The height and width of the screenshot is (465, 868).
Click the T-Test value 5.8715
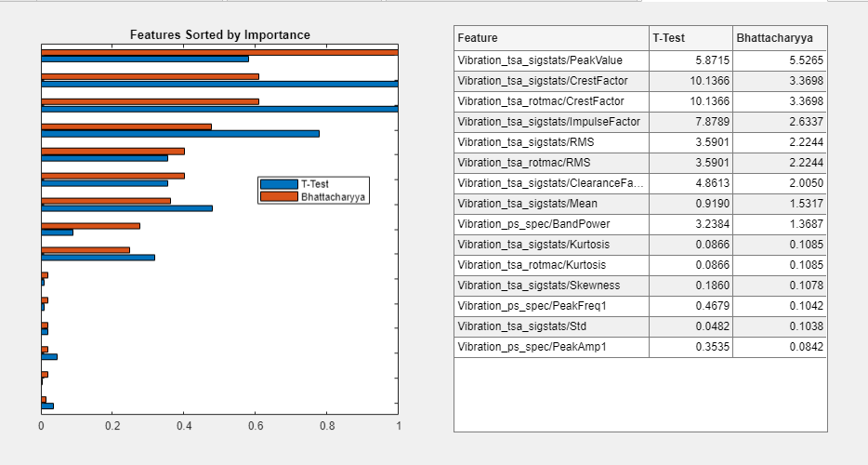click(690, 60)
